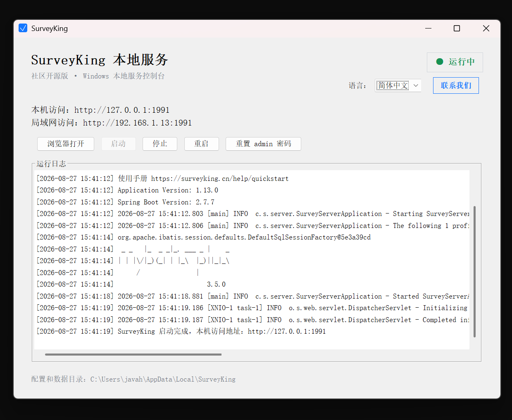Open the 简体中文 language dropdown
512x420 pixels.
398,85
